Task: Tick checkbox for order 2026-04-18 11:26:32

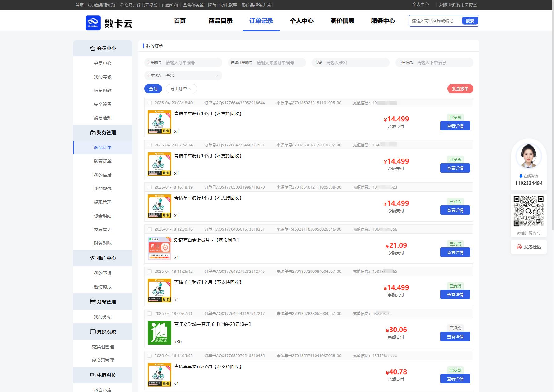Action: tap(150, 272)
